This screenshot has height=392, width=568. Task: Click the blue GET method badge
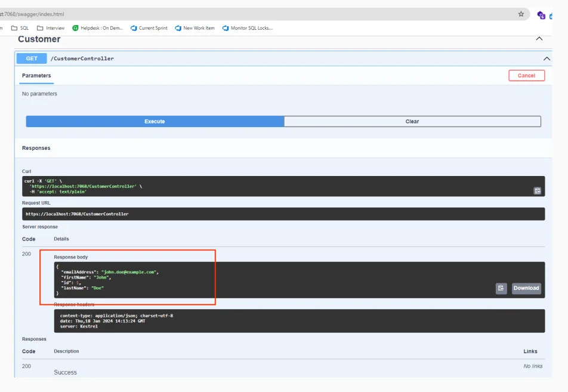(x=31, y=58)
